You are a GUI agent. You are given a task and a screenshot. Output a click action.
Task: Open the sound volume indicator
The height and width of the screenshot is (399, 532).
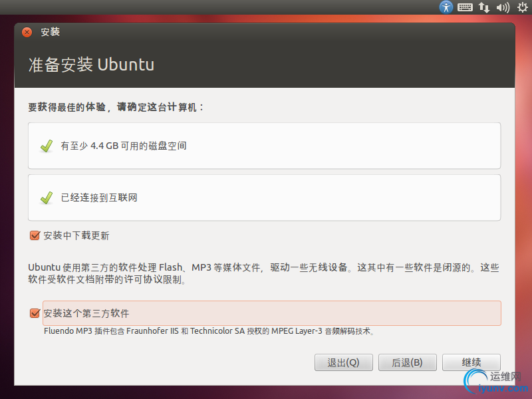(x=503, y=7)
